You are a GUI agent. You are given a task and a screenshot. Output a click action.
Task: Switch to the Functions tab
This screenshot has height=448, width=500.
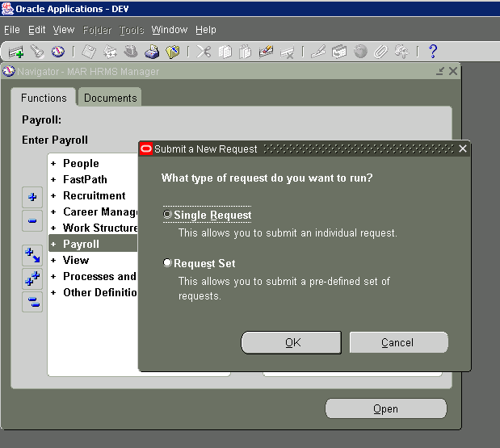click(x=44, y=98)
